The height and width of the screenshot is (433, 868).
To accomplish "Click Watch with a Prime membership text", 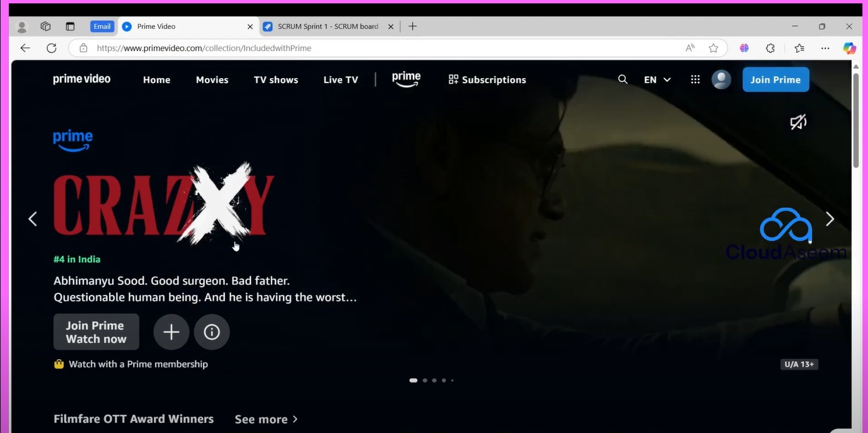I will pos(138,364).
